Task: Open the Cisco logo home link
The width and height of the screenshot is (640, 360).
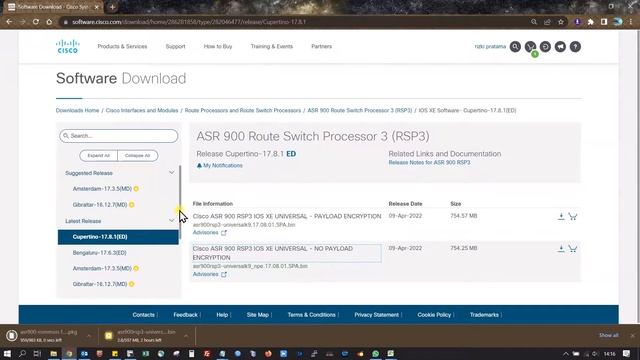Action: tap(67, 47)
